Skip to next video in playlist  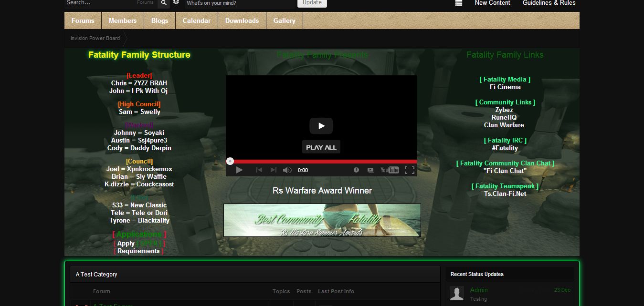pyautogui.click(x=273, y=170)
